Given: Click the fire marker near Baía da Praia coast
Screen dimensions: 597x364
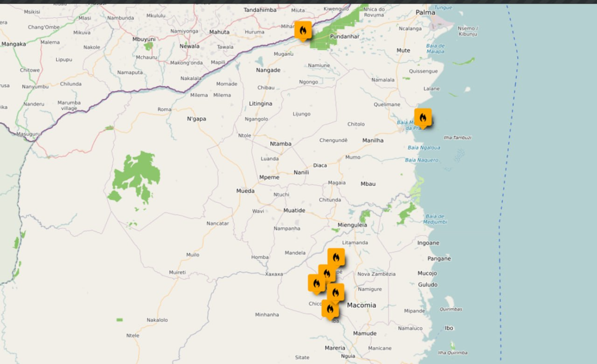Looking at the screenshot, I should coord(423,118).
